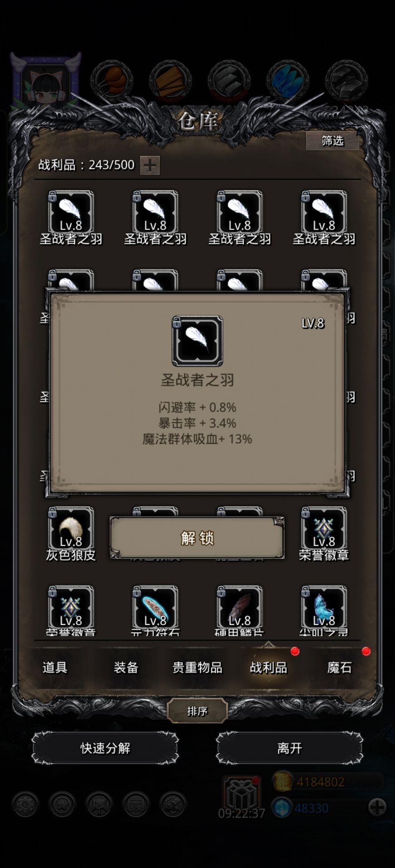Open the gift box timer icon
The image size is (395, 868).
click(x=242, y=793)
